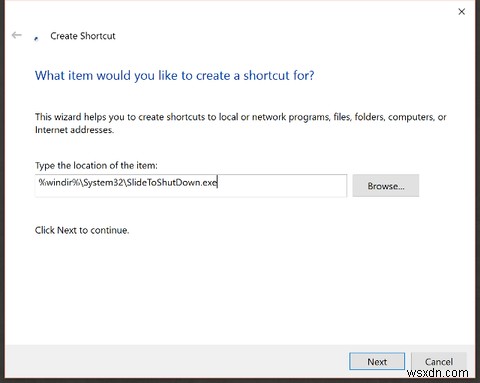480x383 pixels.
Task: Click the back arrow in wizard header
Action: (16, 35)
